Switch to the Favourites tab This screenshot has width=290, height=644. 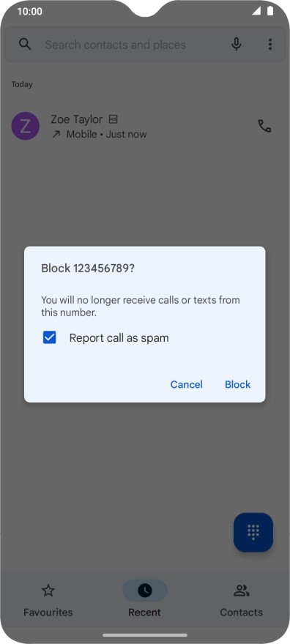[48, 599]
